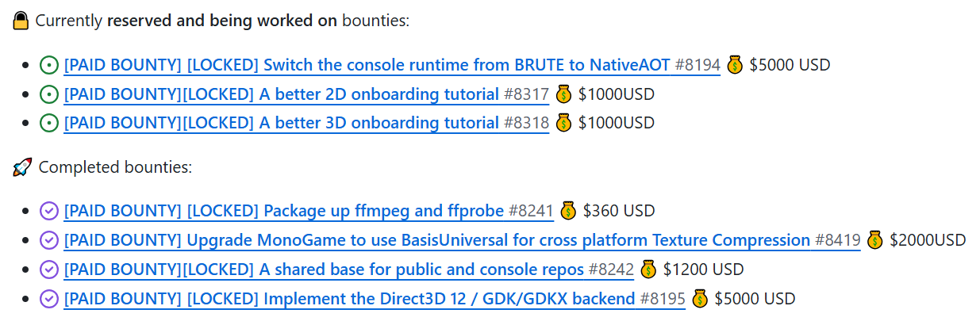Click the closed issue icon beside BasisUniversal bounty

[49, 240]
